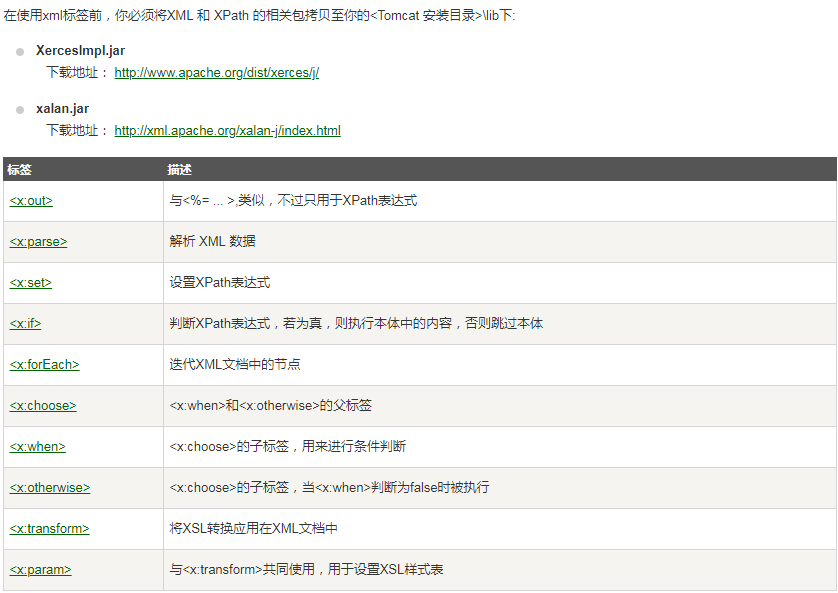Open the <x:choose> tag link

point(43,405)
